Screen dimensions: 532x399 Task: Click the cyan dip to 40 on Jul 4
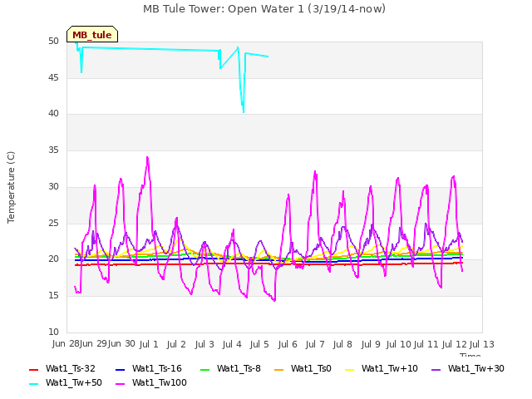pos(244,111)
